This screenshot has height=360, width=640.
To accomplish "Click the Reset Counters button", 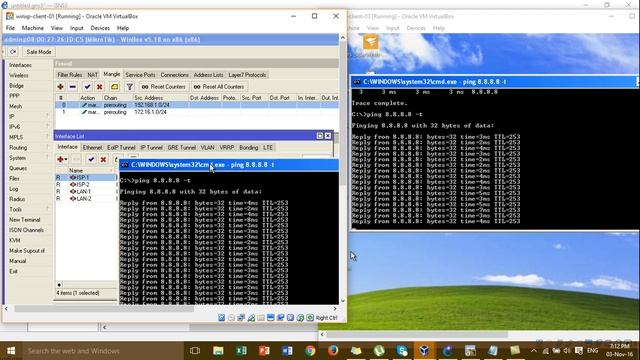I will click(x=163, y=87).
